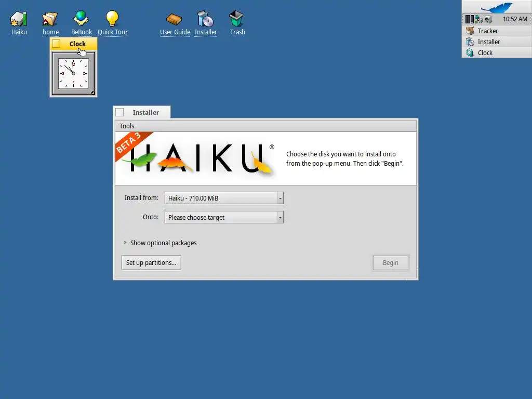Close the Clock window via its tab box
The image size is (532, 399).
coord(56,44)
